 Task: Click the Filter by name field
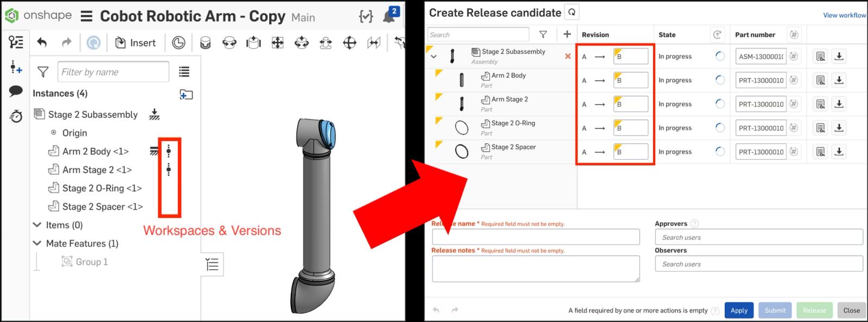coord(113,72)
